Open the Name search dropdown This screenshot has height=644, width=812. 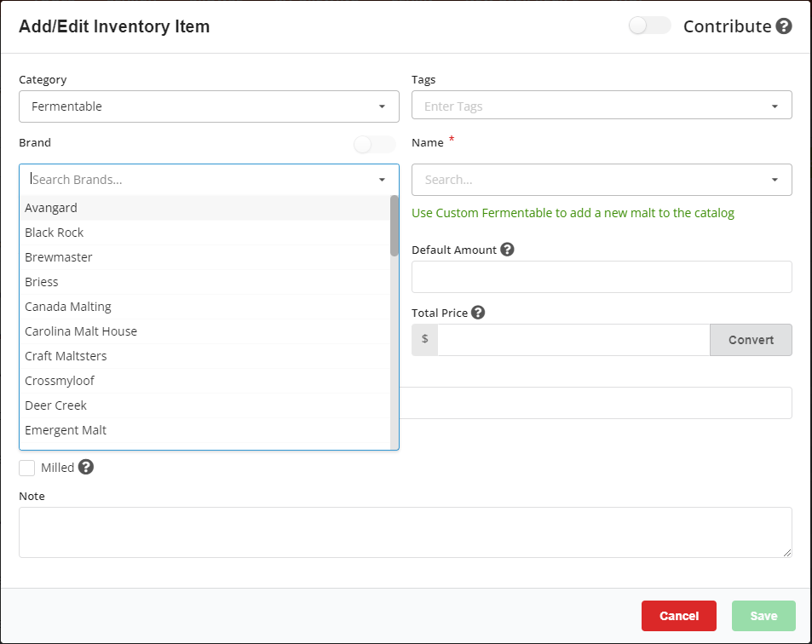point(602,180)
